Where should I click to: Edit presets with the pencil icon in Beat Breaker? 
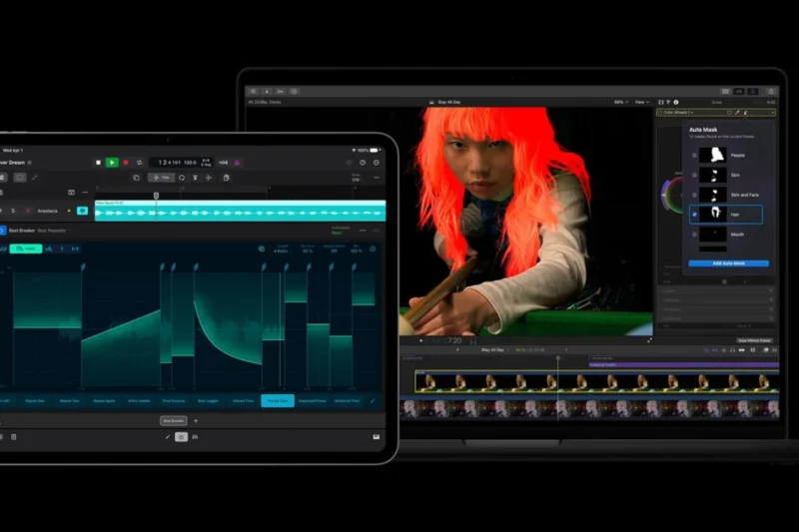[373, 400]
